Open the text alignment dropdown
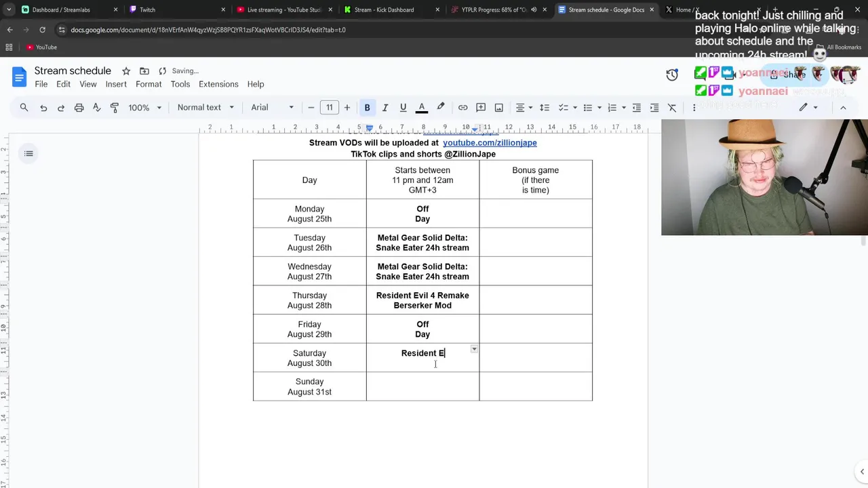 (524, 107)
